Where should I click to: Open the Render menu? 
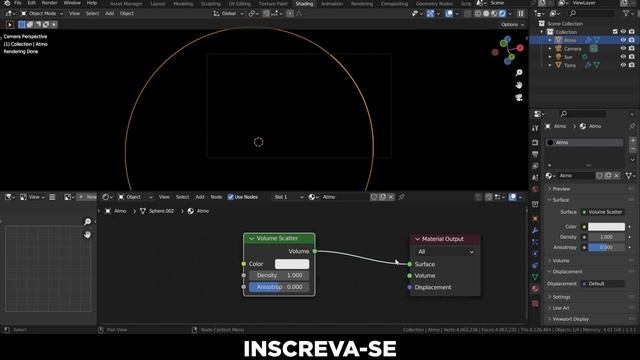pos(49,3)
